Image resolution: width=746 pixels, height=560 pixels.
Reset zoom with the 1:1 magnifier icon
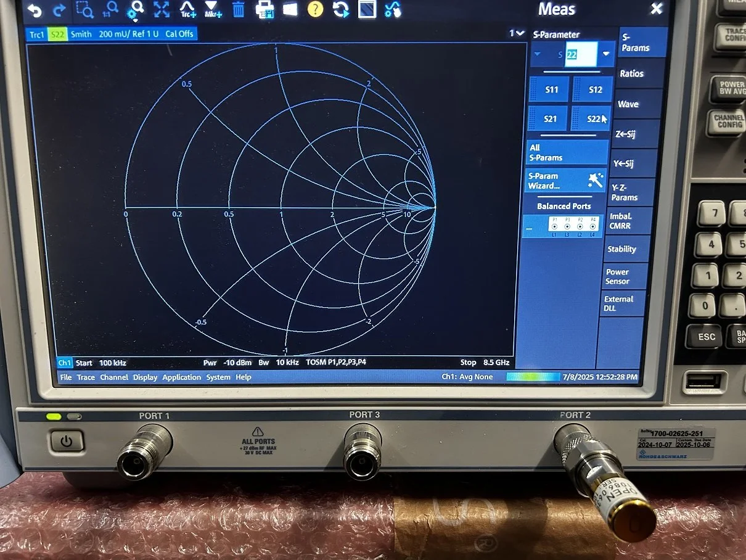[110, 9]
